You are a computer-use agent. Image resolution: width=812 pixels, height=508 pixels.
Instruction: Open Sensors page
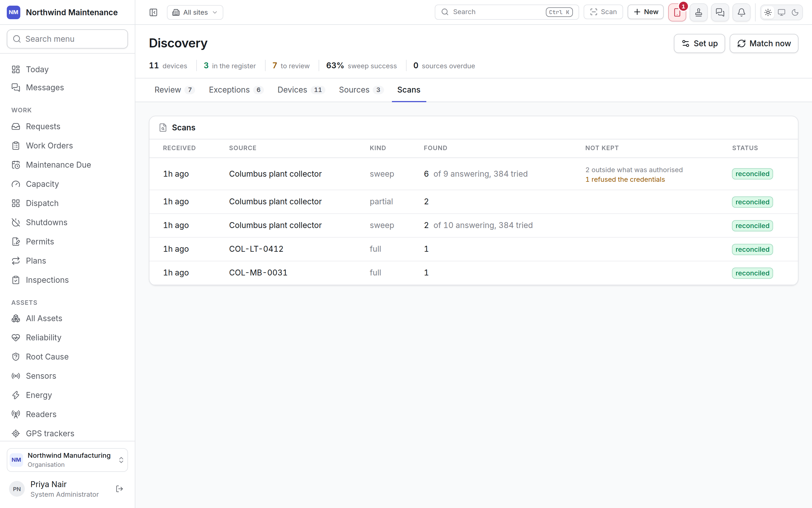(67, 376)
